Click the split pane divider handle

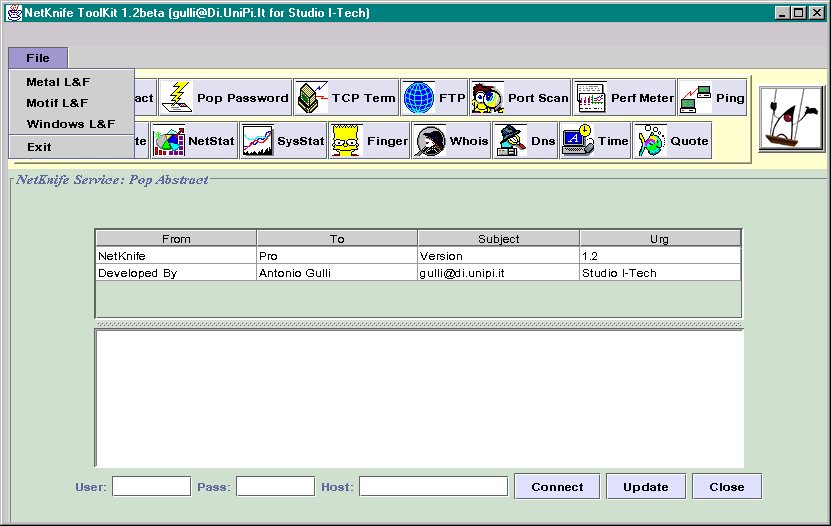[419, 324]
